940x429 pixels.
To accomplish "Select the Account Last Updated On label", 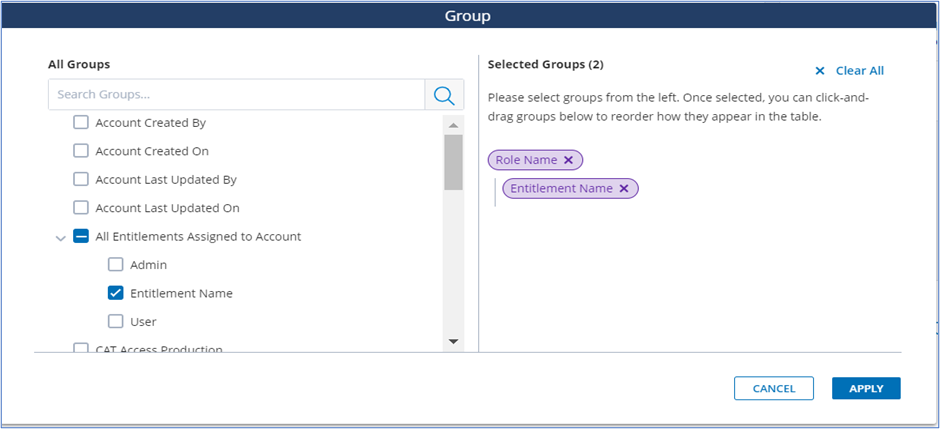I will 167,208.
